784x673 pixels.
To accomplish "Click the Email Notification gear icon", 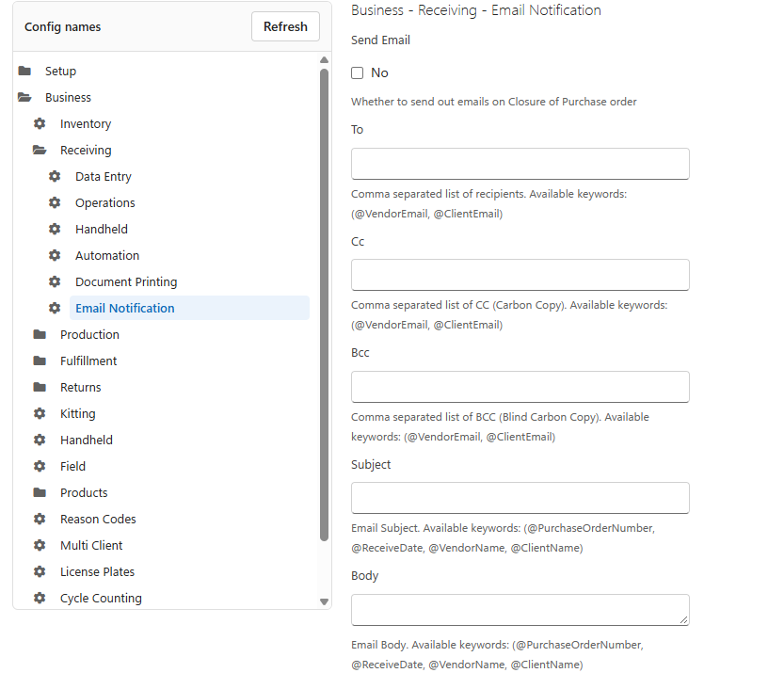I will tap(55, 308).
